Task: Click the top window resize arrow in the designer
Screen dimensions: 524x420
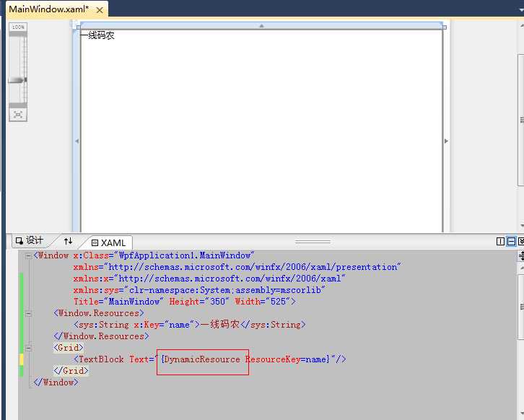Action: click(x=262, y=25)
